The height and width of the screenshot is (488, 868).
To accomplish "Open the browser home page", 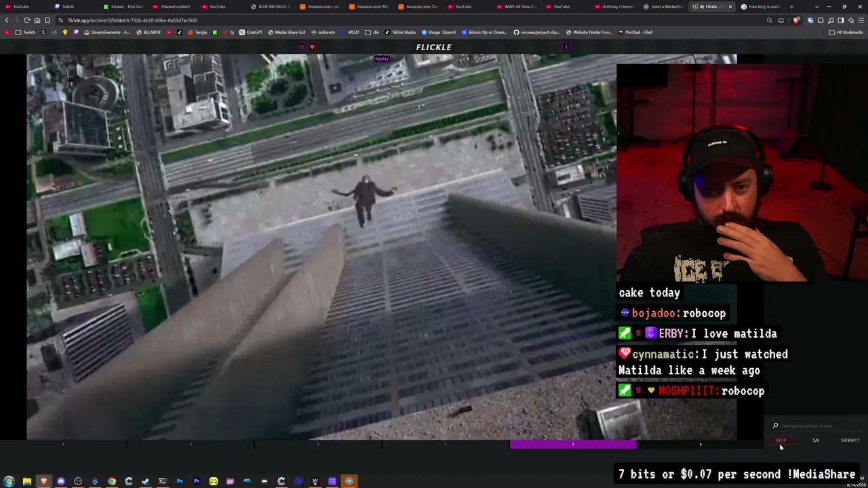I will pos(37,20).
